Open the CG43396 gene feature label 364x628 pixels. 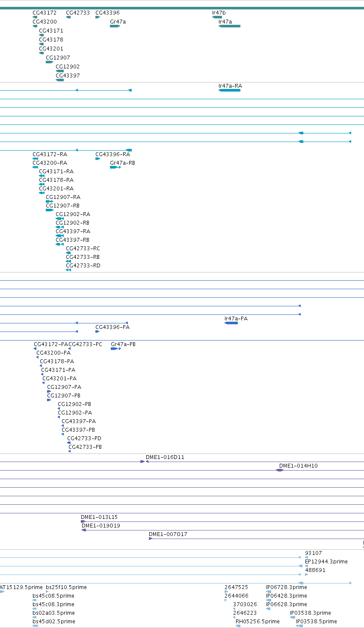107,13
